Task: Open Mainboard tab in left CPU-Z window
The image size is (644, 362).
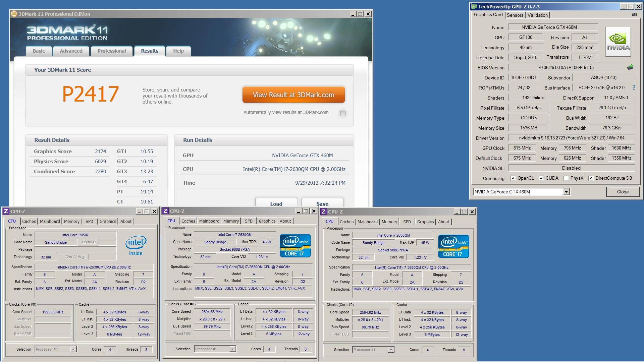Action: (x=50, y=221)
